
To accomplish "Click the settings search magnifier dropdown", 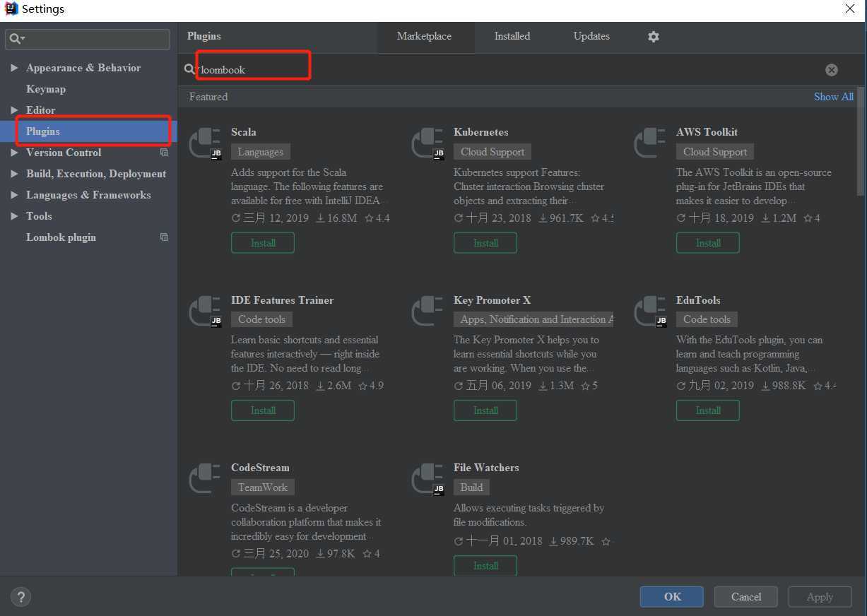I will pyautogui.click(x=17, y=39).
